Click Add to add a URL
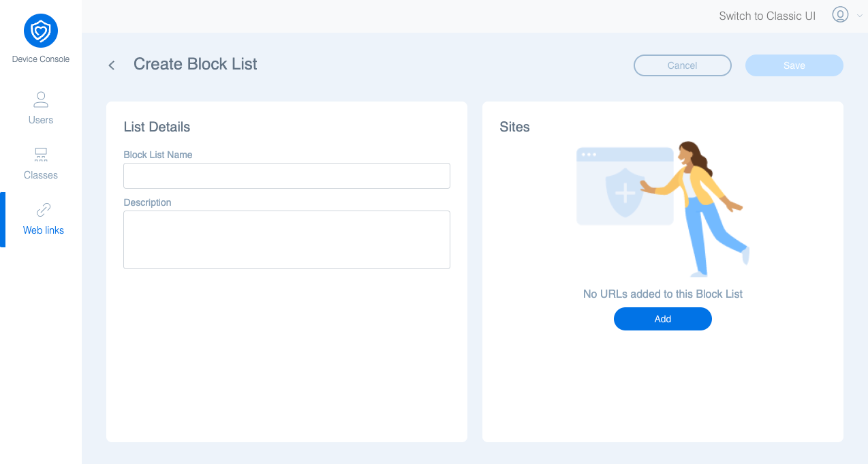The width and height of the screenshot is (868, 464). [x=662, y=319]
